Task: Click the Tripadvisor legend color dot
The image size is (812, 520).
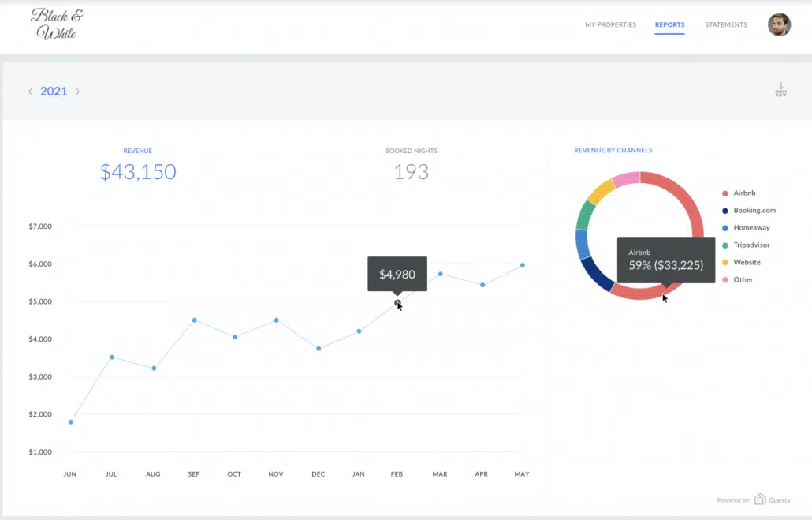Action: (x=724, y=245)
